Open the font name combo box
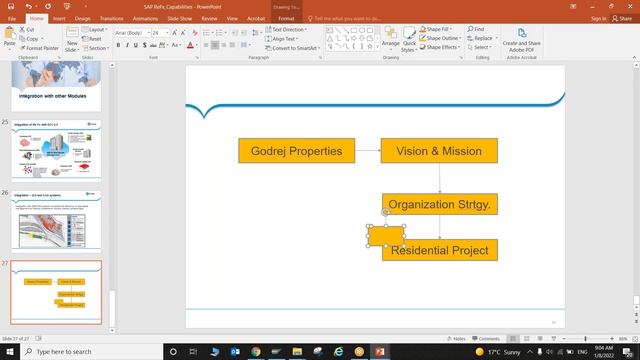This screenshot has width=640, height=360. (132, 33)
